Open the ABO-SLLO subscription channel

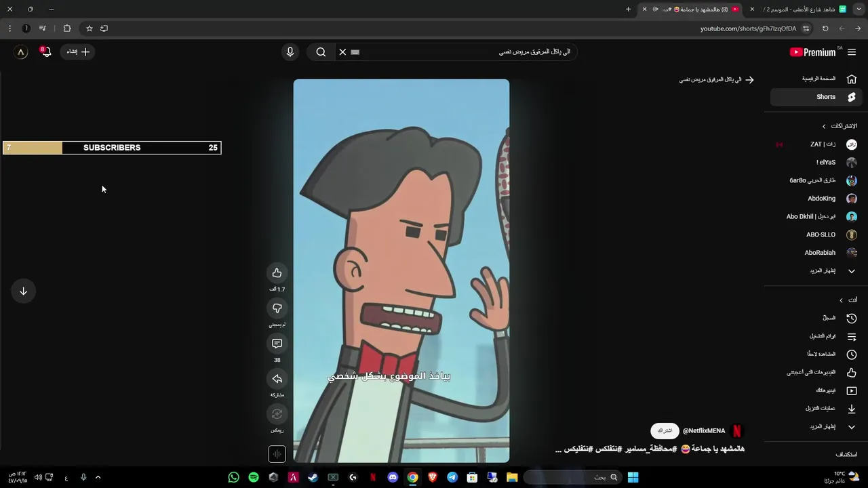coord(816,235)
